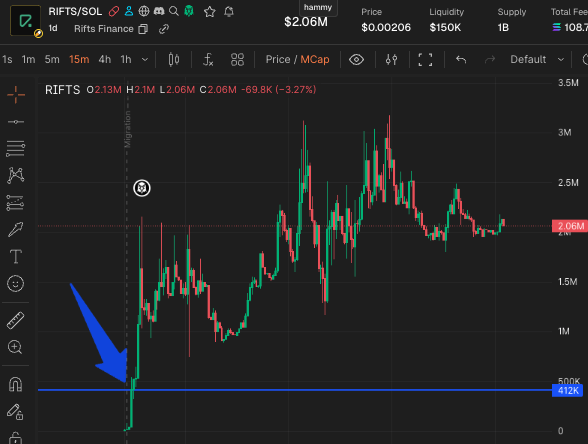Select the ruler measure tool

click(x=15, y=320)
